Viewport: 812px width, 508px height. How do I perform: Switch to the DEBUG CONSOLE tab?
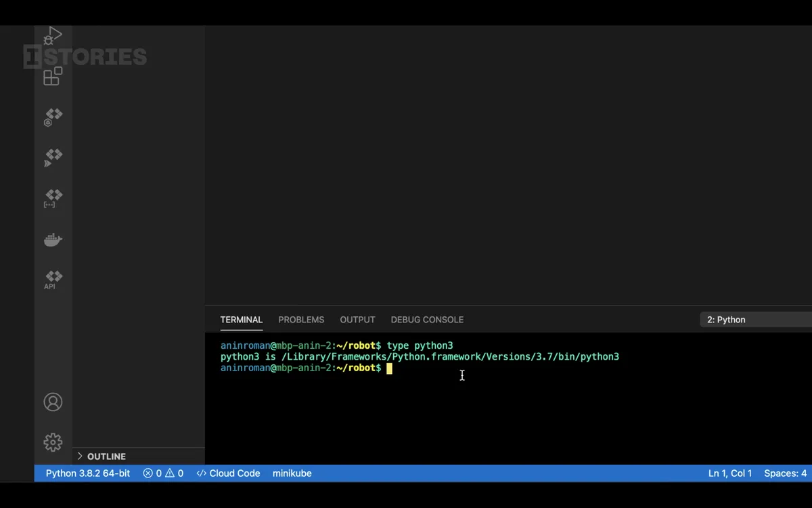[427, 319]
